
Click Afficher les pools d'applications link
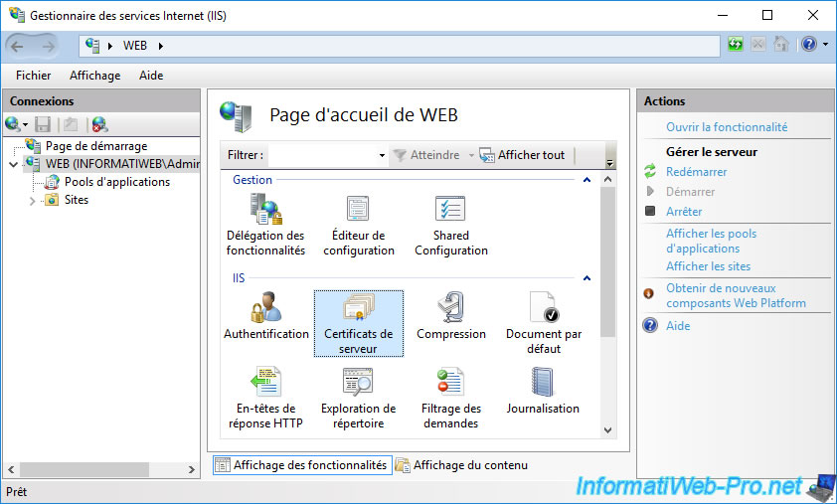click(x=711, y=241)
